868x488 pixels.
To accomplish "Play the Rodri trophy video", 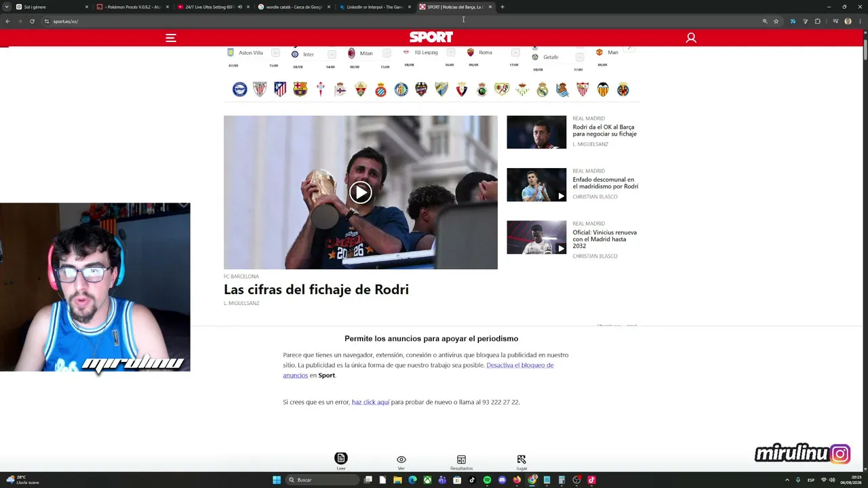I will [361, 192].
